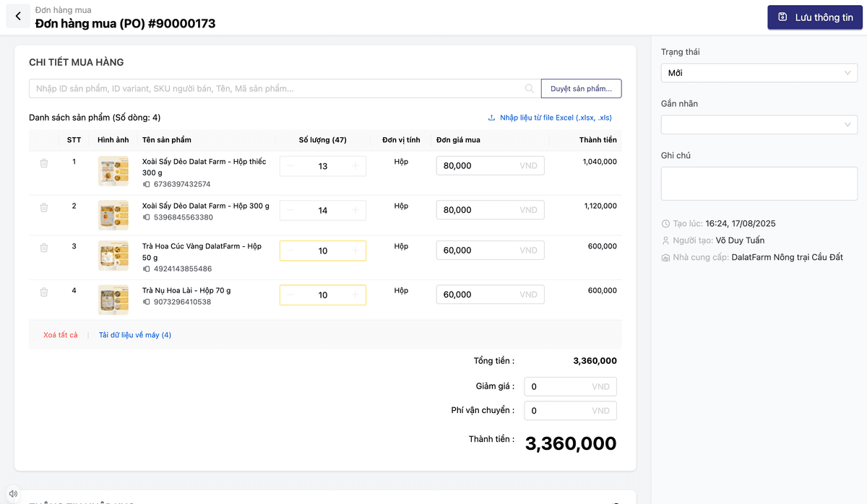Click Tải dữ liệu về máy link
Image resolution: width=867 pixels, height=504 pixels.
[135, 335]
